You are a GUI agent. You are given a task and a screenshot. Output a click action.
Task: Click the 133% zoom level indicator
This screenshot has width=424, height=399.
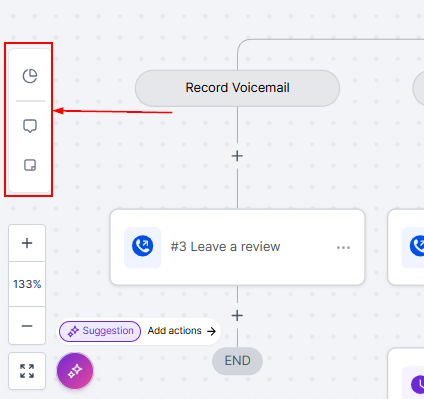pyautogui.click(x=27, y=284)
